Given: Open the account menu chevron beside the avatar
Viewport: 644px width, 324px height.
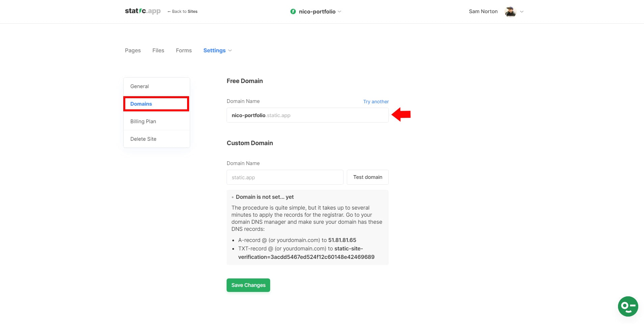Looking at the screenshot, I should coord(521,11).
